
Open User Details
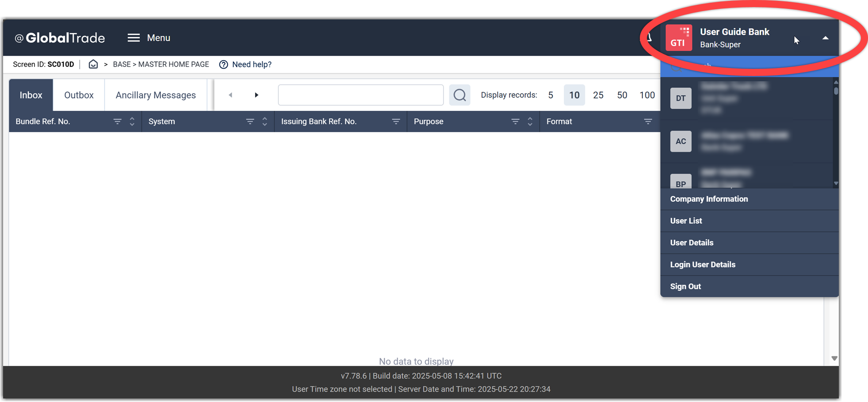[x=749, y=243]
